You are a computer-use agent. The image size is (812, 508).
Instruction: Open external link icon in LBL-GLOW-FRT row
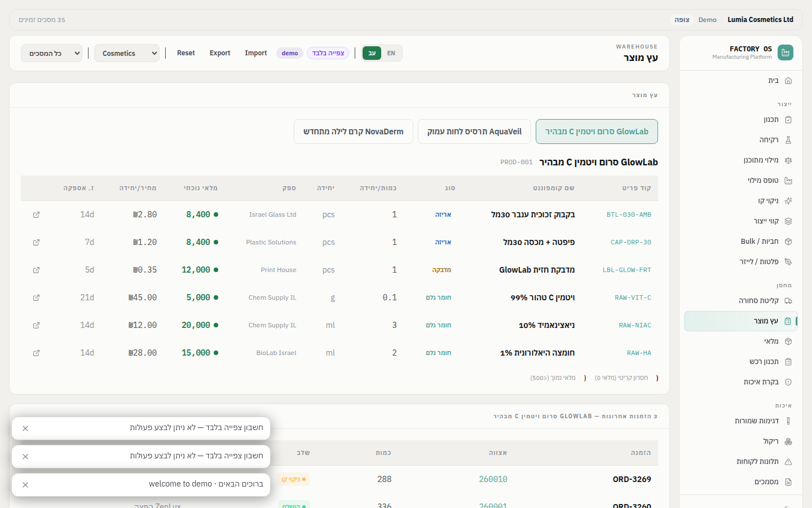pos(36,270)
